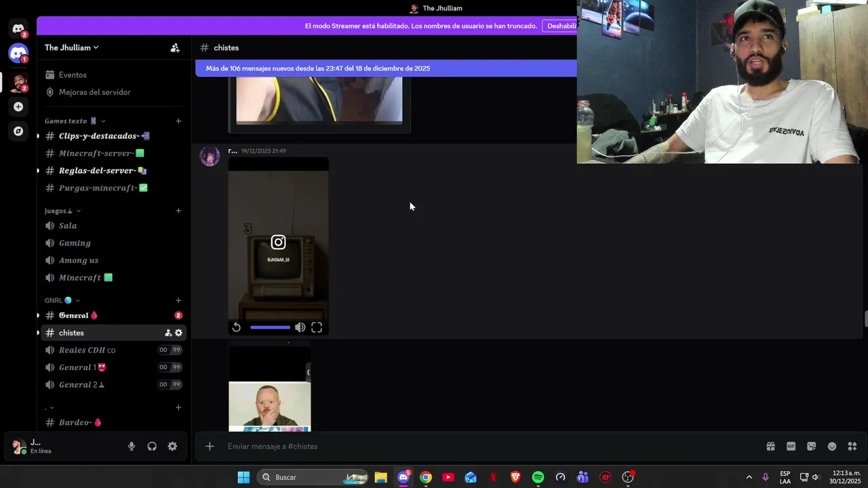Jump via new messages banner
868x488 pixels.
(386, 68)
